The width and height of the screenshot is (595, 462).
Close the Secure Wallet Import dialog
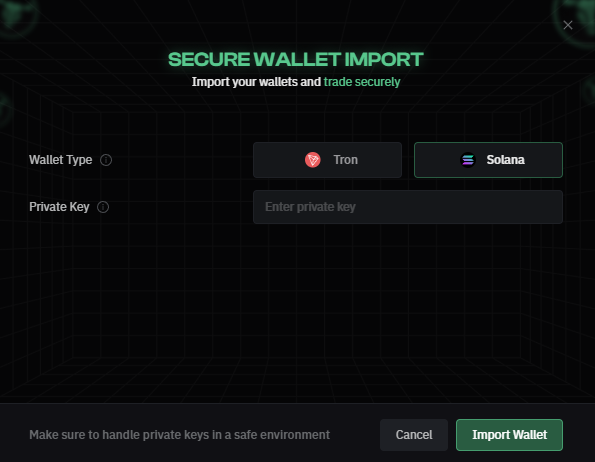click(568, 25)
